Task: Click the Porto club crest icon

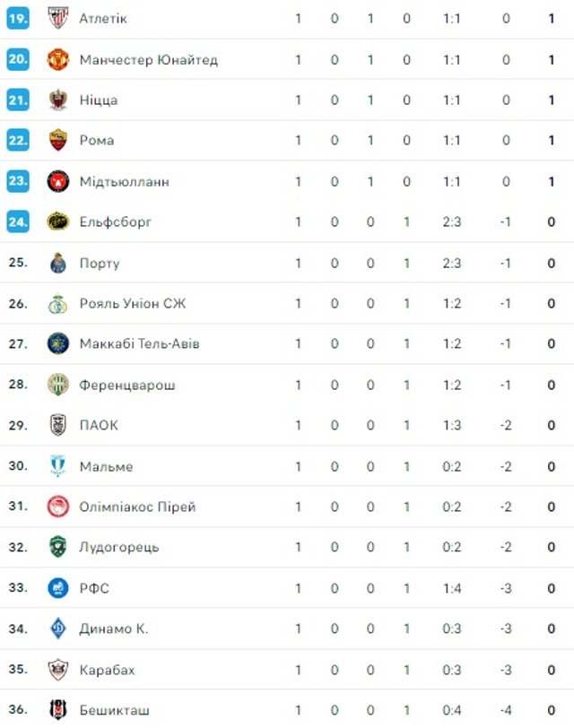Action: (57, 264)
